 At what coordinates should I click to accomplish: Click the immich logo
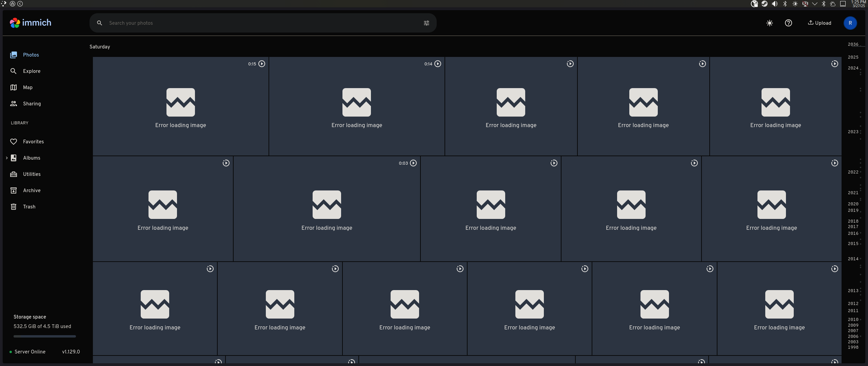click(x=31, y=23)
